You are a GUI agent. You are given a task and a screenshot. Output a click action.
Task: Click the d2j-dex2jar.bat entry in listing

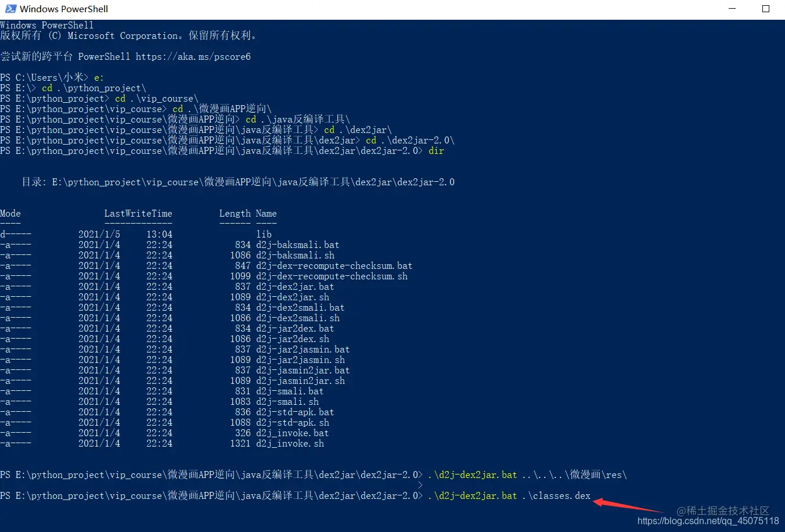(295, 287)
